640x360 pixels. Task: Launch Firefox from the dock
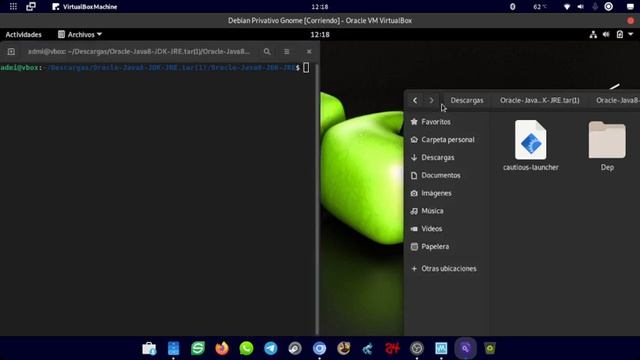click(222, 348)
